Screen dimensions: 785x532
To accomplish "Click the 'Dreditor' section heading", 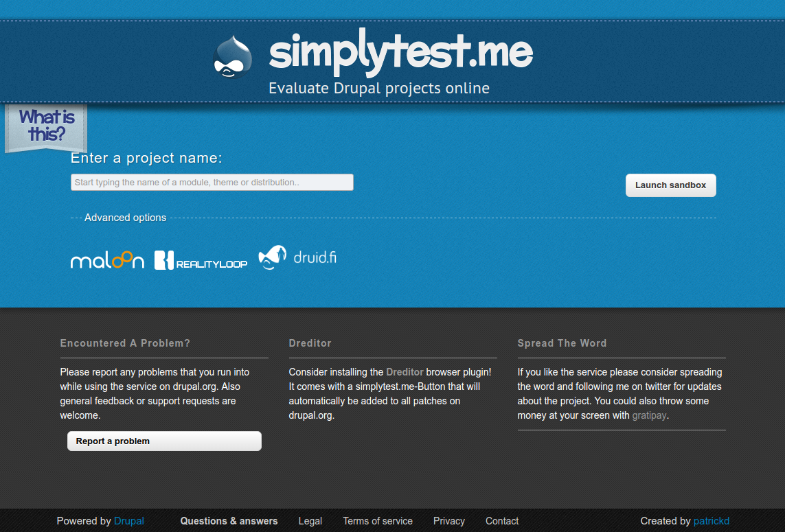I will click(x=310, y=343).
